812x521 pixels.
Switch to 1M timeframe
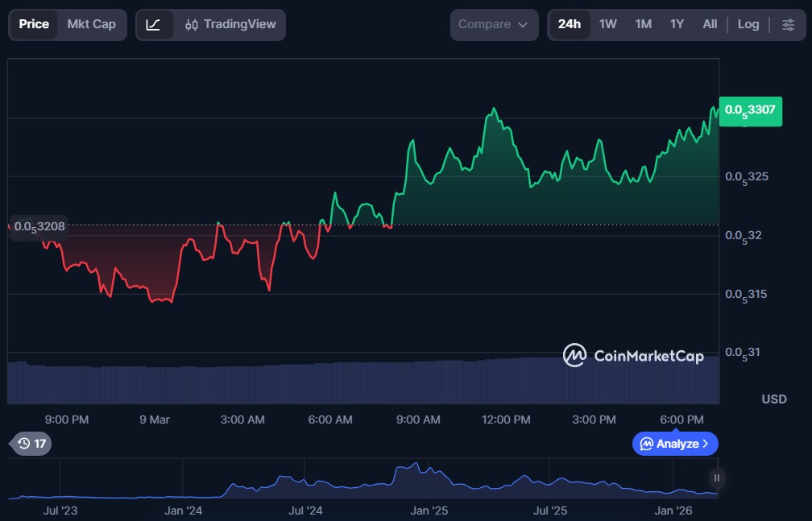(643, 24)
